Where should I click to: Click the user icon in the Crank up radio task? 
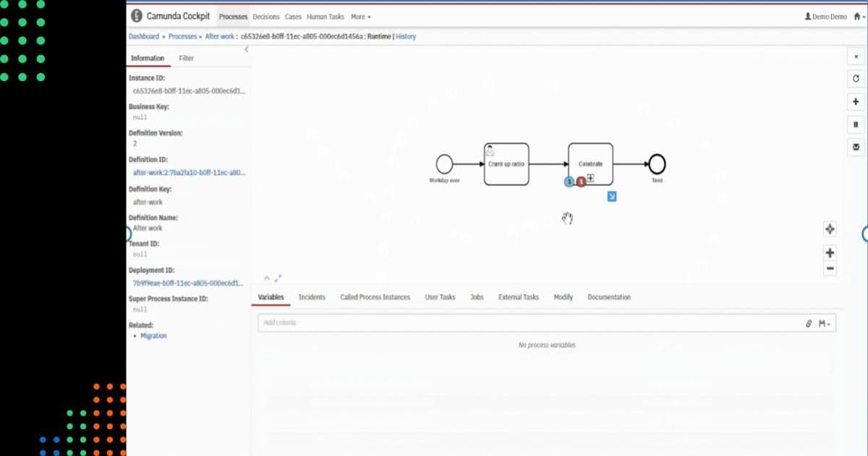(490, 151)
